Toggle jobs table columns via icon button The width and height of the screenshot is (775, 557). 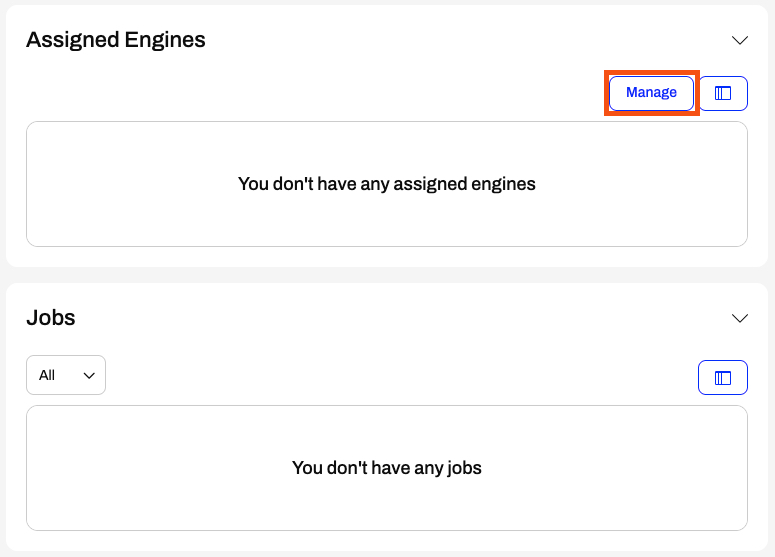(723, 378)
